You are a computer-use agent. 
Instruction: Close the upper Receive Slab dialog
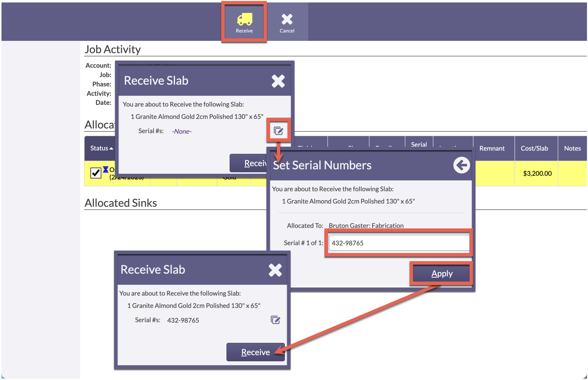[278, 81]
